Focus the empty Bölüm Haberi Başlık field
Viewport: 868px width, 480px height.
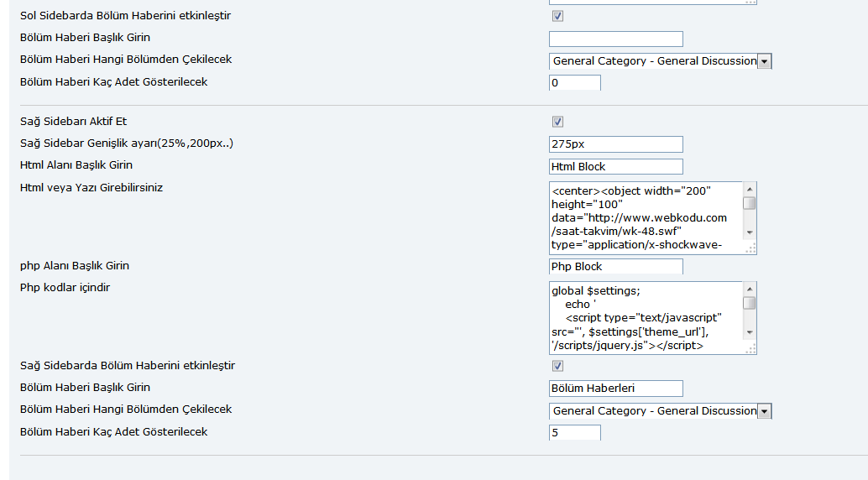(x=616, y=39)
